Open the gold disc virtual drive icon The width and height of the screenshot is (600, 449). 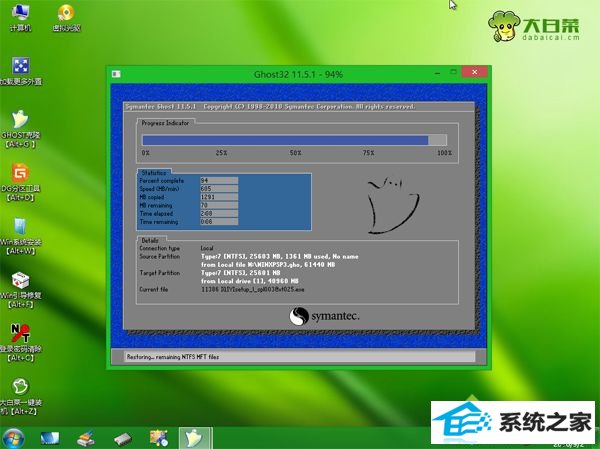pos(67,18)
